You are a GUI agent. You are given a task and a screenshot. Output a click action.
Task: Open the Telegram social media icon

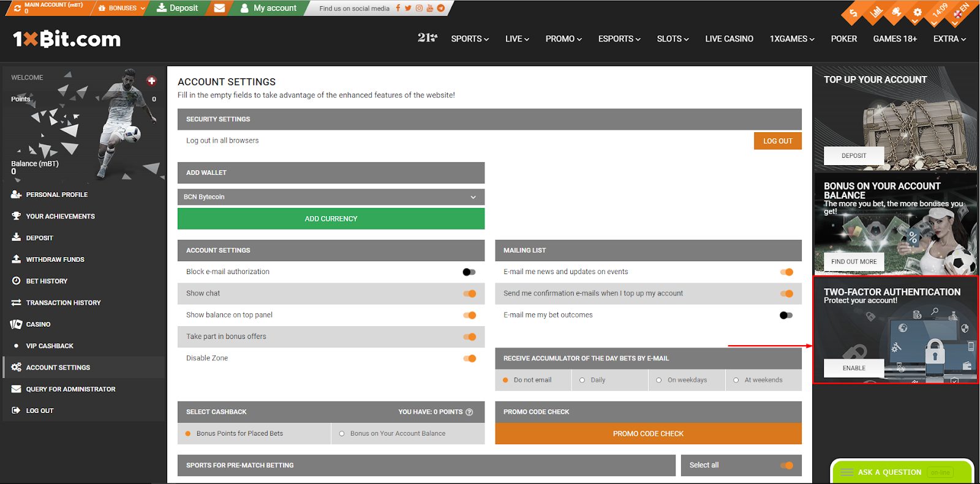[x=440, y=8]
